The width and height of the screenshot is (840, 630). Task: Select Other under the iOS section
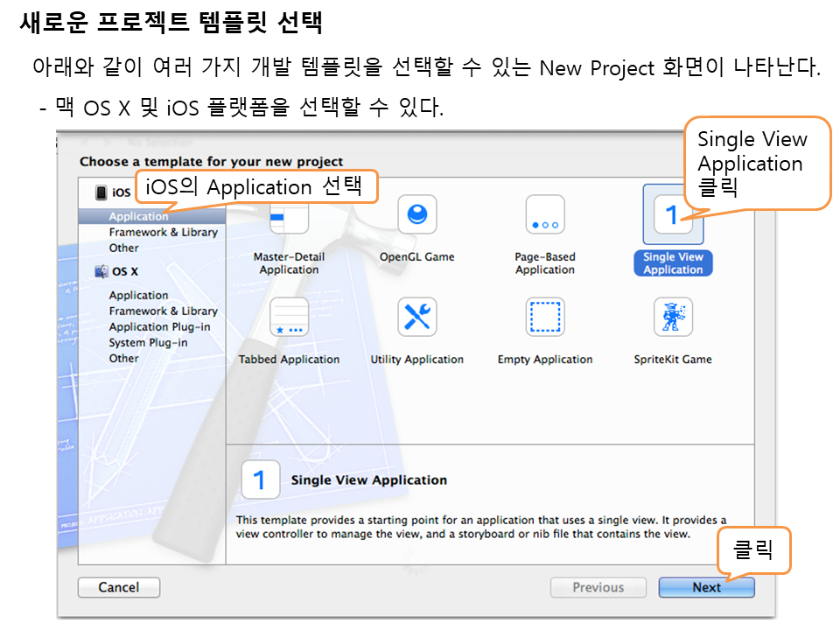coord(123,248)
